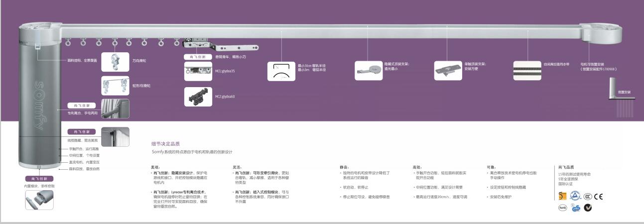Click the 静音 section heading
Viewport: 644px width, 224px height.
tap(344, 167)
